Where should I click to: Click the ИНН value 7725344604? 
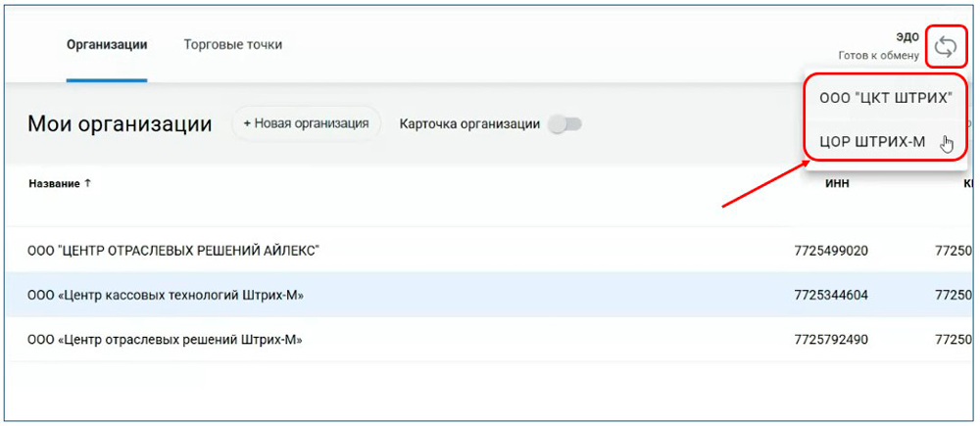click(x=831, y=295)
